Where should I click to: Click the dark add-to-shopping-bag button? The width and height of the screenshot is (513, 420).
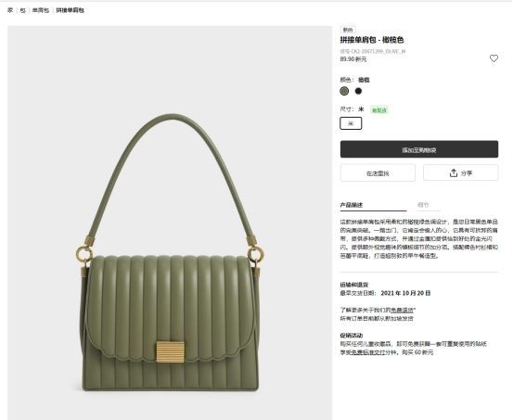(419, 149)
